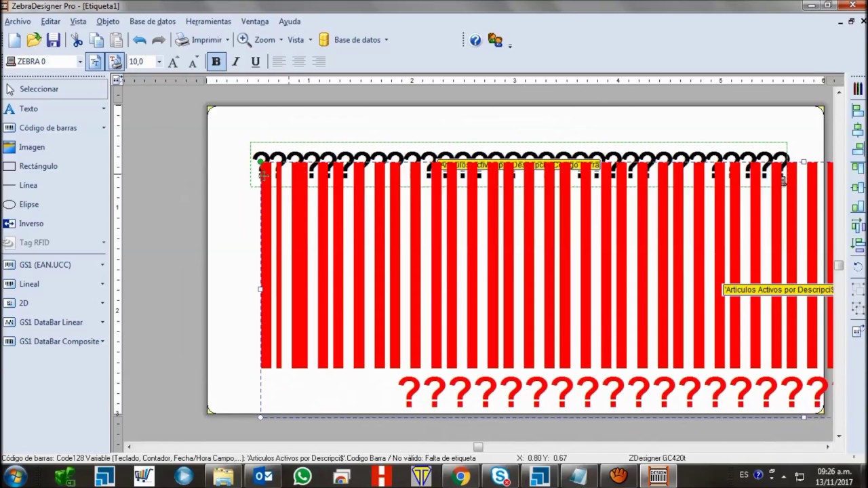The width and height of the screenshot is (868, 488).
Task: Click the vertical scrollbar thumb
Action: (839, 266)
